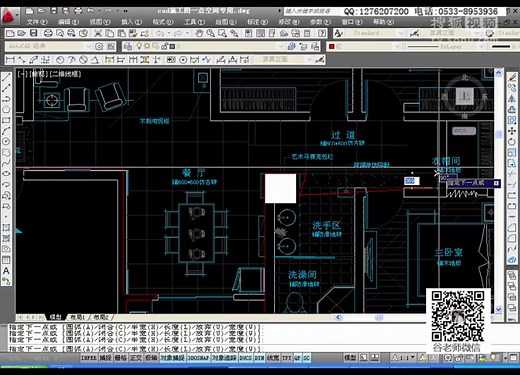Click the Workspace Settings gear icon

[99, 46]
